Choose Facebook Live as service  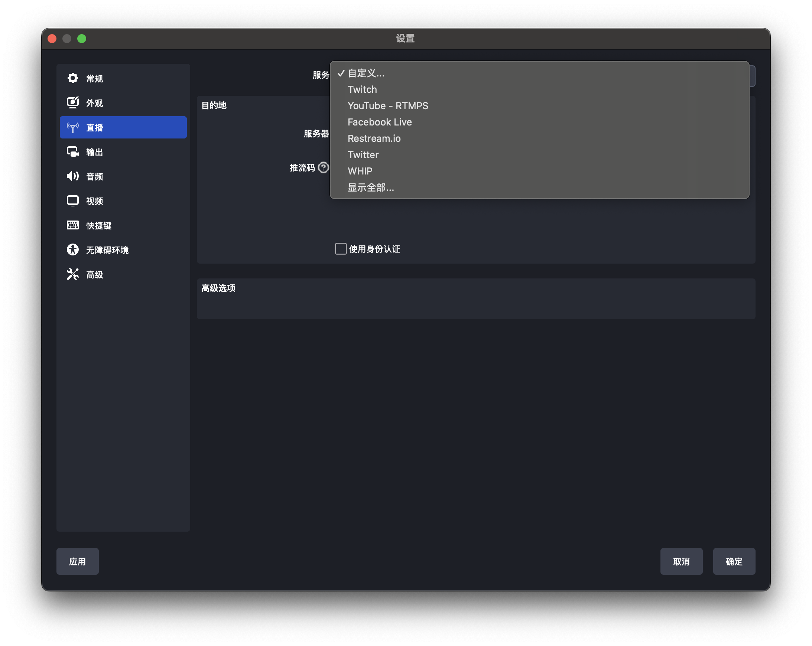(x=539, y=122)
